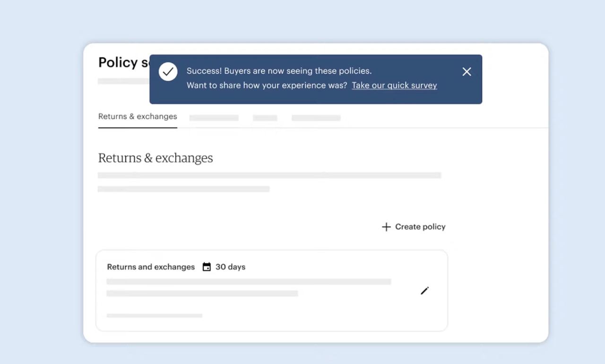Open the 'Take our quick survey' link
The height and width of the screenshot is (364, 605).
click(394, 85)
